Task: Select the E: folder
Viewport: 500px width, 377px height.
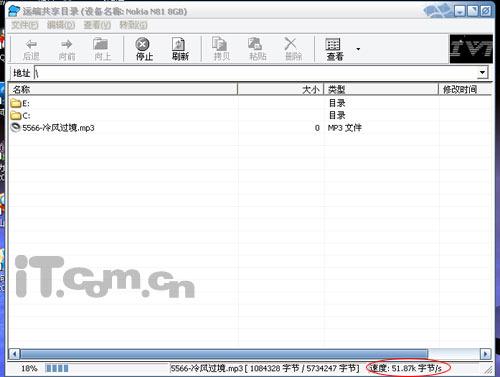Action: click(x=20, y=103)
